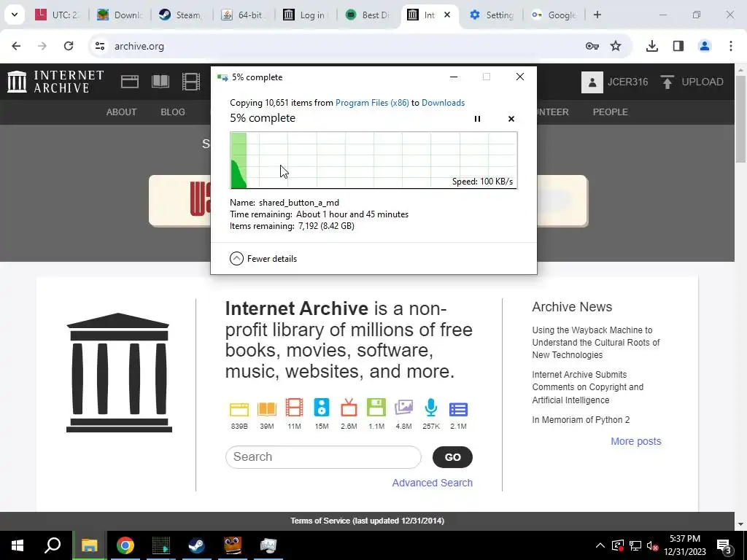Screen dimensions: 747x560
Task: Open the Program Files (x86) source link
Action: (372, 103)
